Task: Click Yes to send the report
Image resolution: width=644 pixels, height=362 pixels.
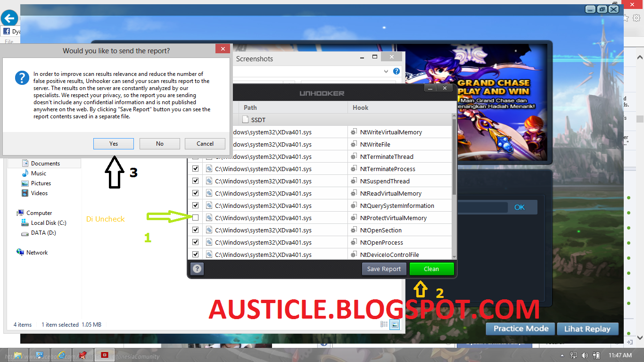Action: [x=113, y=143]
